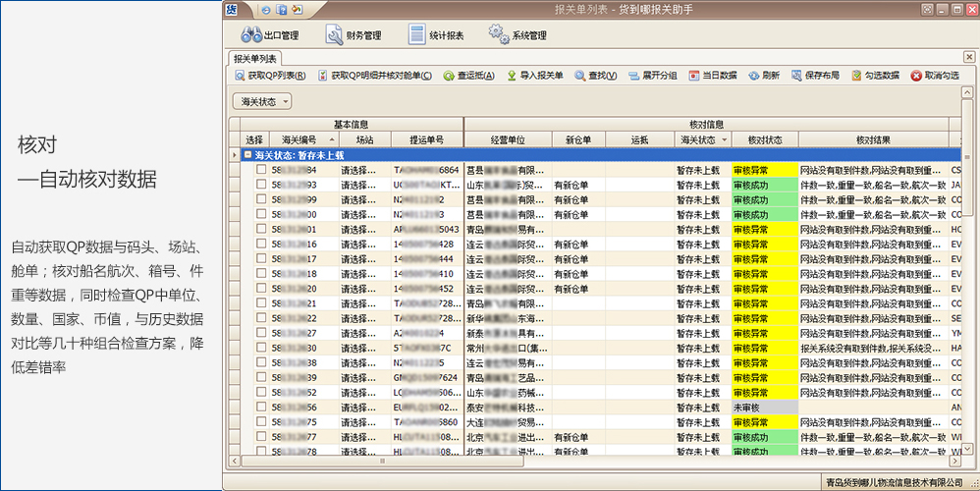Click the 场站 column header
Viewport: 980px width, 491px height.
click(x=365, y=139)
